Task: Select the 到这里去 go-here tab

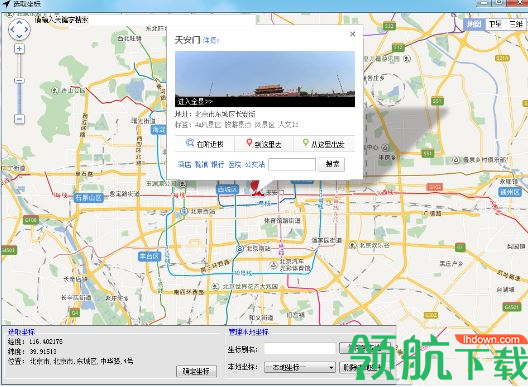Action: tap(264, 144)
